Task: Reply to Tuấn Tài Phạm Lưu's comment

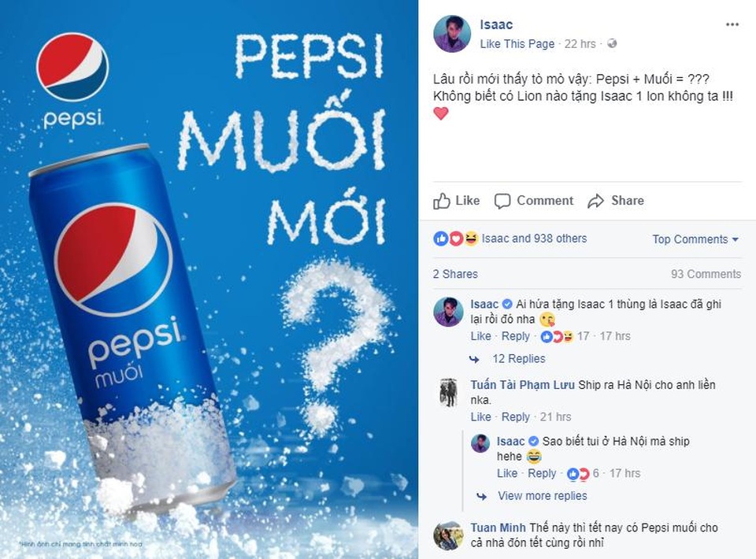Action: (516, 417)
